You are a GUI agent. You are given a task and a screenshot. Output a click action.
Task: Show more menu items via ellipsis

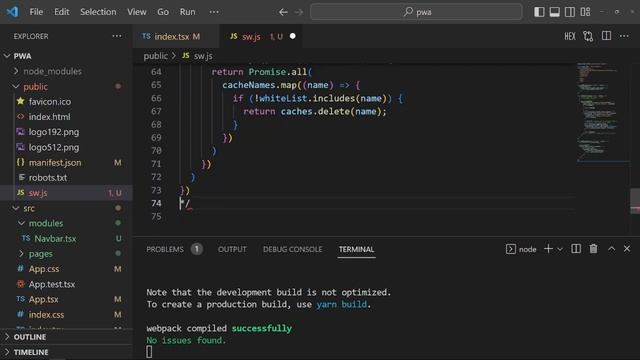coord(214,12)
